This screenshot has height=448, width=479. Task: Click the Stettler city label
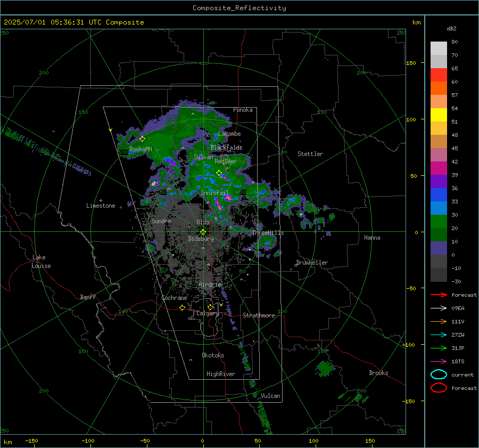(x=310, y=154)
